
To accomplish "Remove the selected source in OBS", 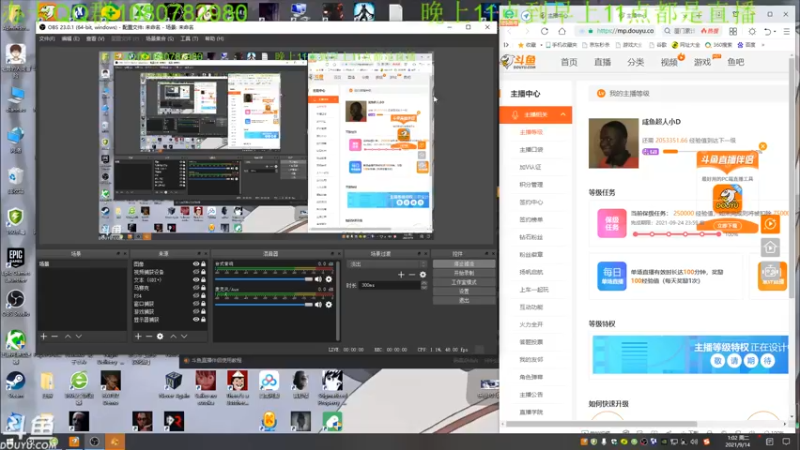I will [x=149, y=336].
